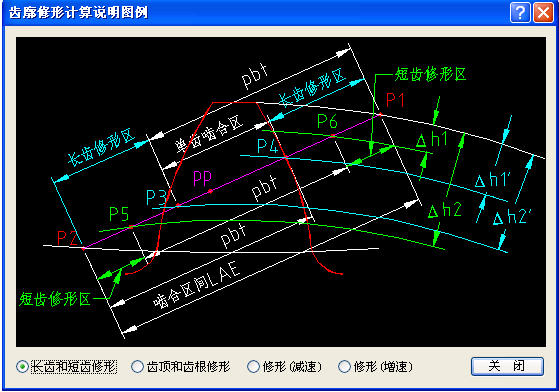Click the 关闭 button

(507, 366)
